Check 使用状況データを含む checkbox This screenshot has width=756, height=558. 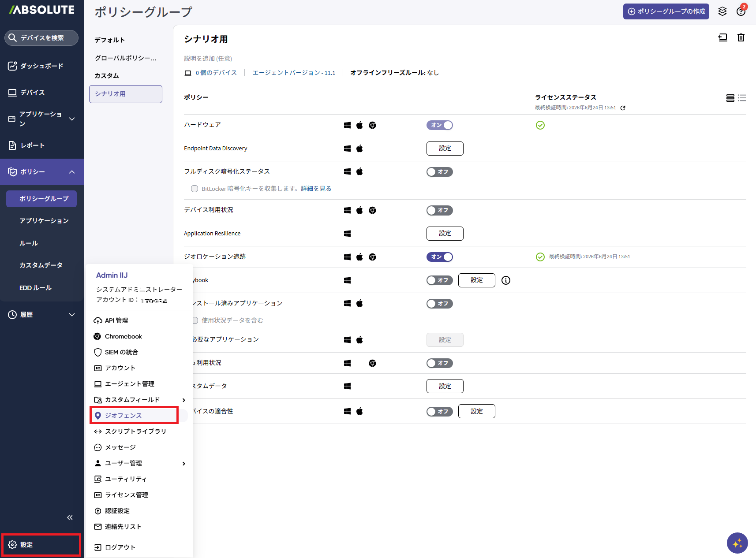coord(195,320)
